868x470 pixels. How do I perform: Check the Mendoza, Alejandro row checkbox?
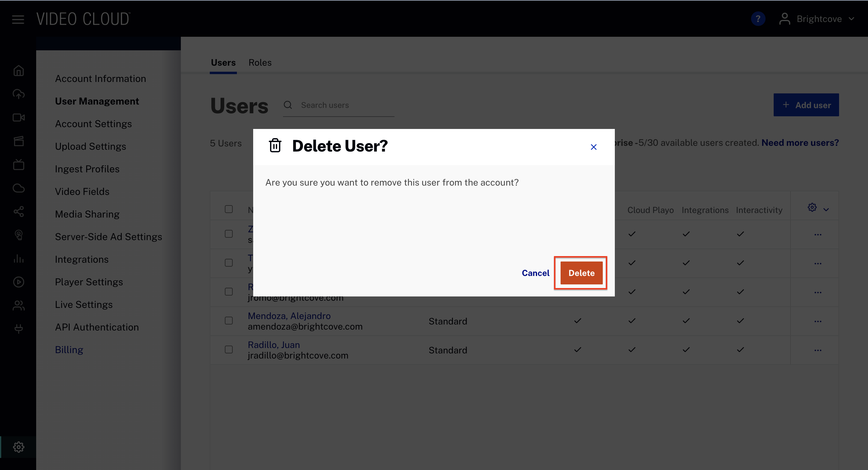tap(229, 321)
